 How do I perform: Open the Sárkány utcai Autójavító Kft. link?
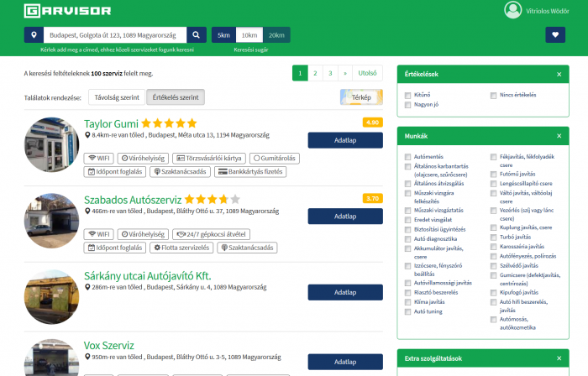pyautogui.click(x=147, y=275)
